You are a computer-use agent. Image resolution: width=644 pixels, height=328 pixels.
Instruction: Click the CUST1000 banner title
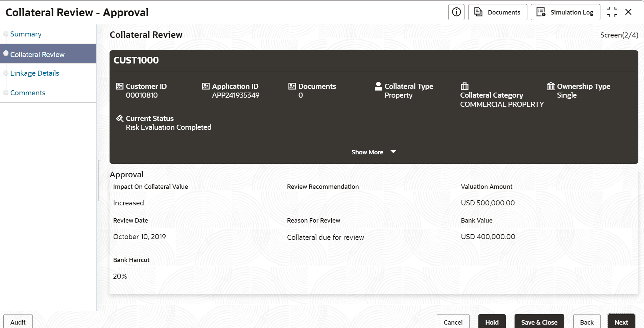pyautogui.click(x=136, y=60)
